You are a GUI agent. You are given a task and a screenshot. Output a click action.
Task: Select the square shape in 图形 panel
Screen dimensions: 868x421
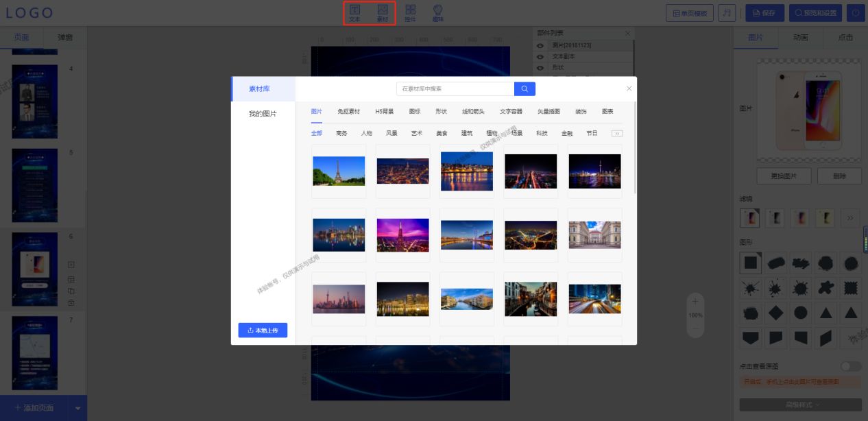tap(750, 263)
